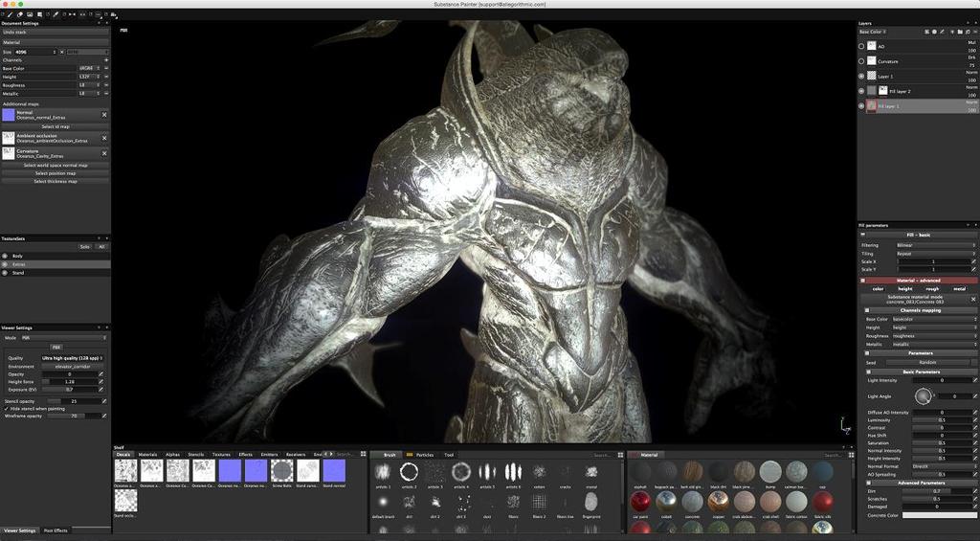Toggle visibility of AO layer
This screenshot has width=980, height=541.
861,46
